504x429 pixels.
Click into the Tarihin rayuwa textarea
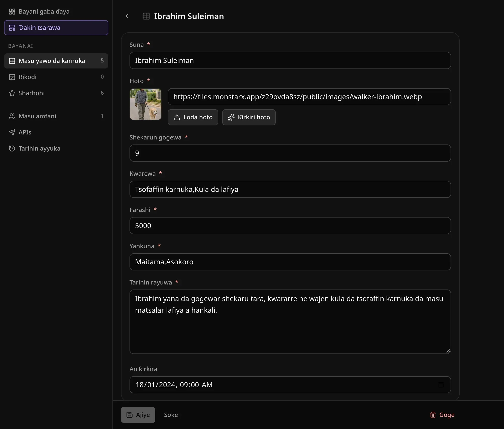coord(290,322)
